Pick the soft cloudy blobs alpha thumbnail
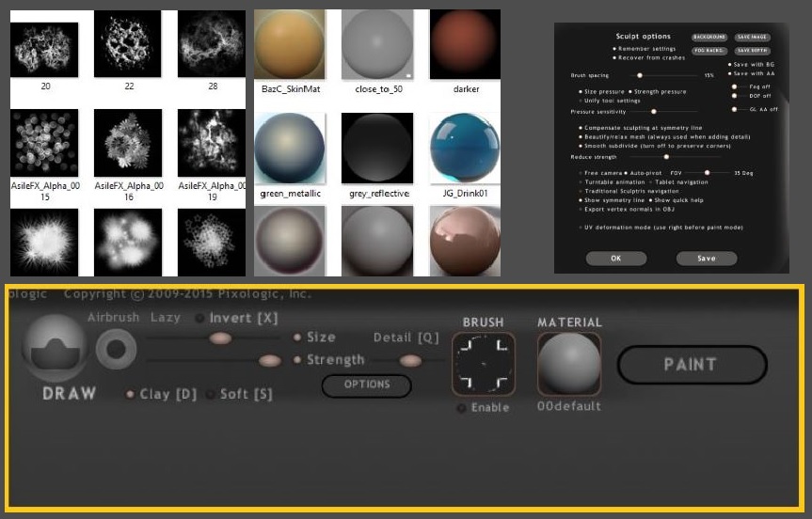This screenshot has width=812, height=519. click(x=128, y=243)
